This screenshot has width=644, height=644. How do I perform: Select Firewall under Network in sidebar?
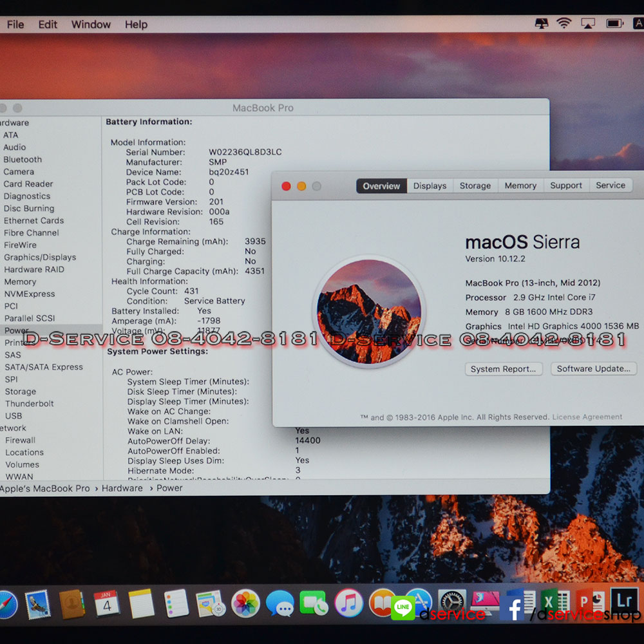point(20,440)
